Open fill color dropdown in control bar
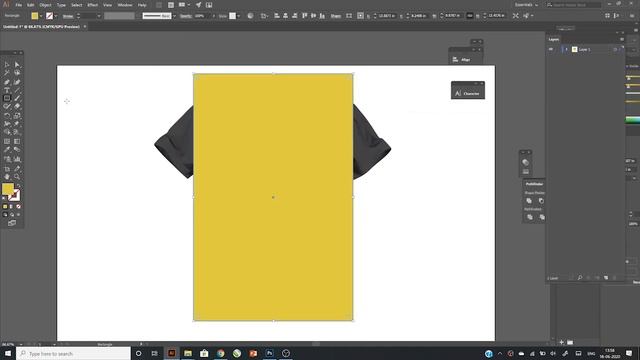 41,16
